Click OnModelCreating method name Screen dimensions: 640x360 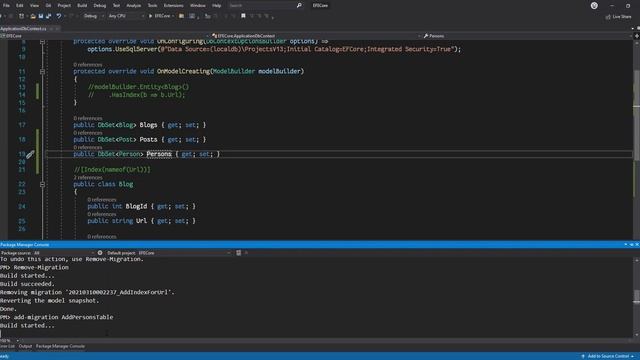183,71
